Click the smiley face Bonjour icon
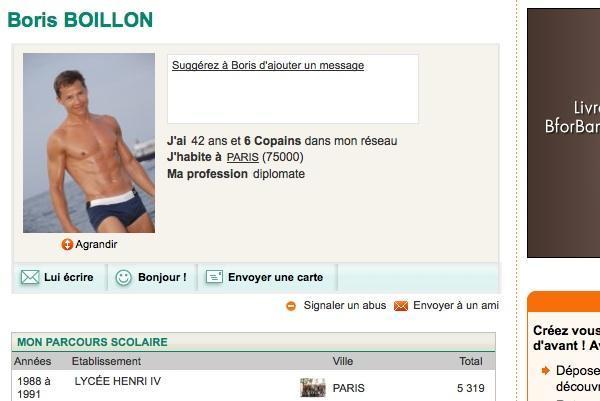600x401 pixels. click(124, 277)
